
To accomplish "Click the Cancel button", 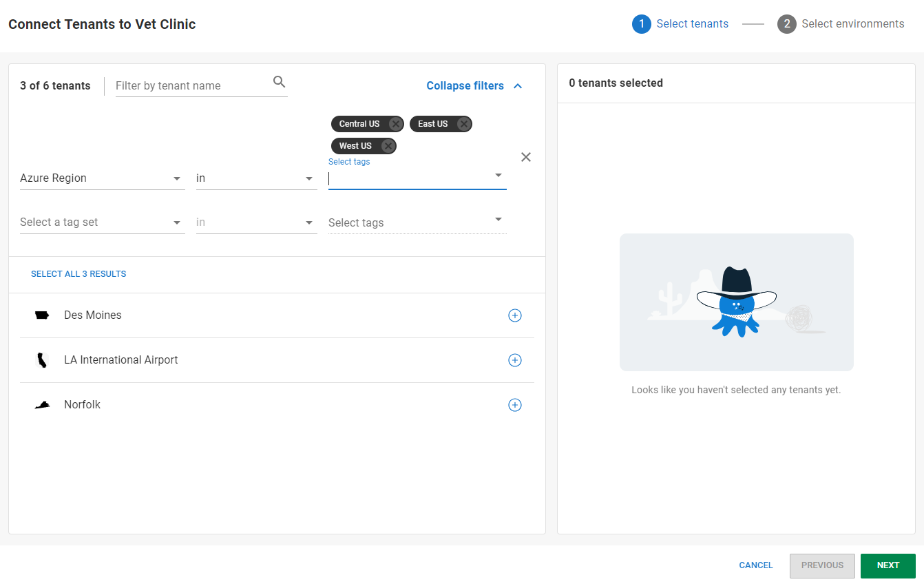I will click(x=756, y=565).
